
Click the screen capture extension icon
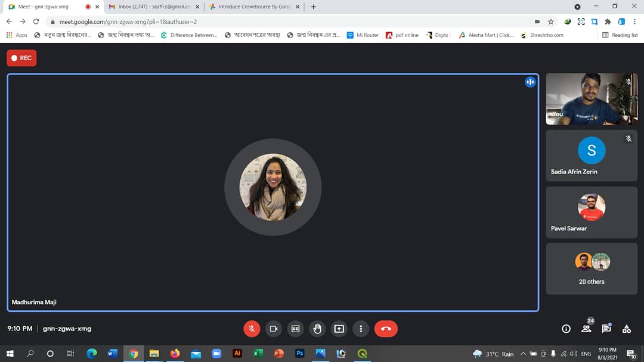pos(581,21)
